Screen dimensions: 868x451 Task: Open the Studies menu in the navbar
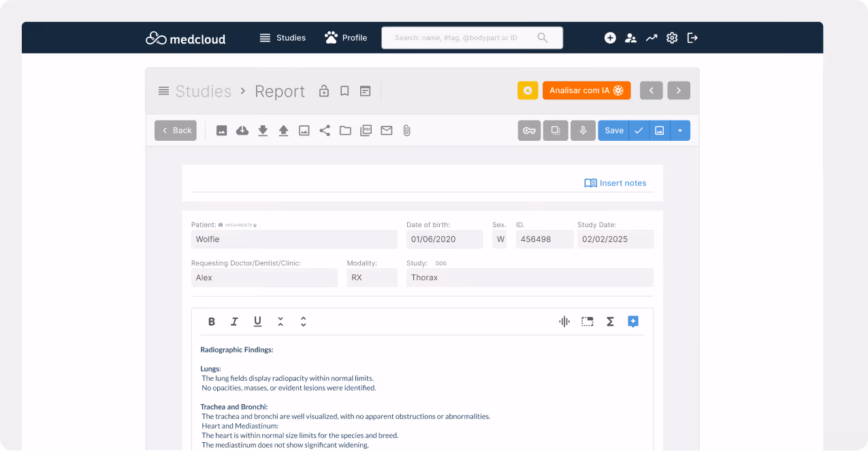click(283, 38)
